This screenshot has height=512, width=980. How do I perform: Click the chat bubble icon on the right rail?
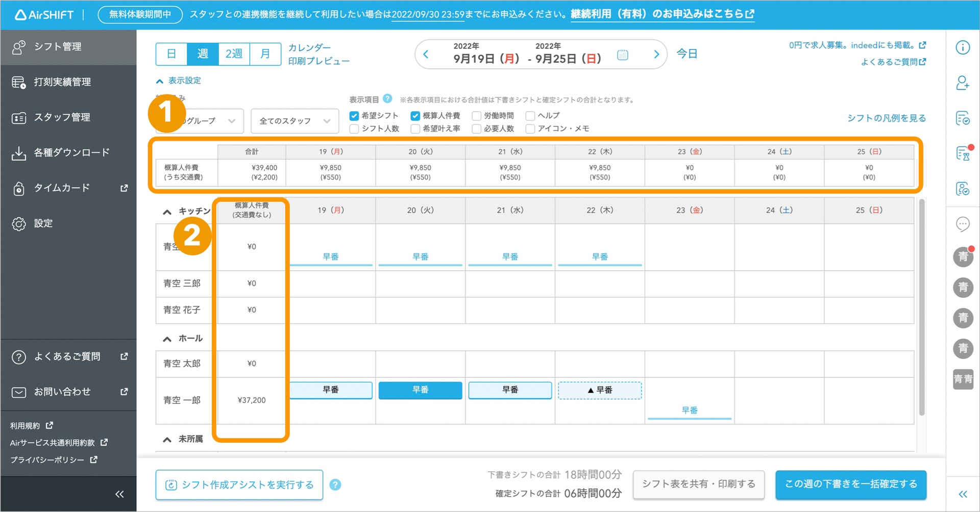pyautogui.click(x=963, y=224)
